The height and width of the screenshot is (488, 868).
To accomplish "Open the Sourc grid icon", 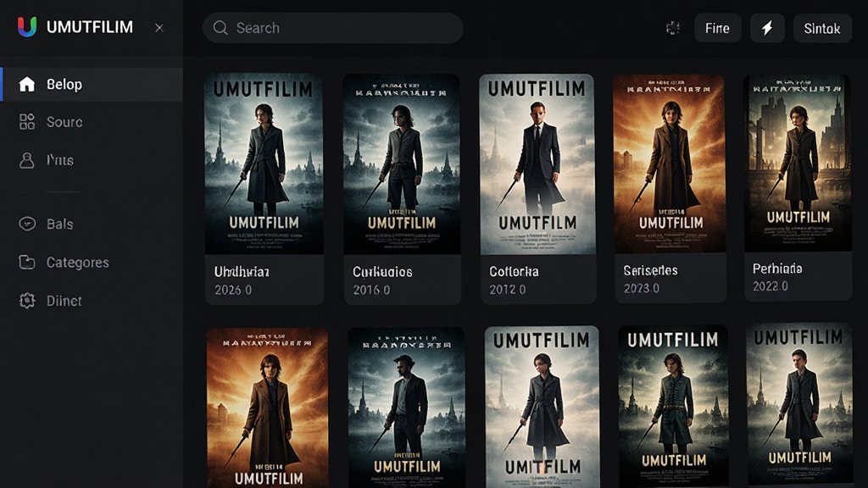I will (26, 122).
